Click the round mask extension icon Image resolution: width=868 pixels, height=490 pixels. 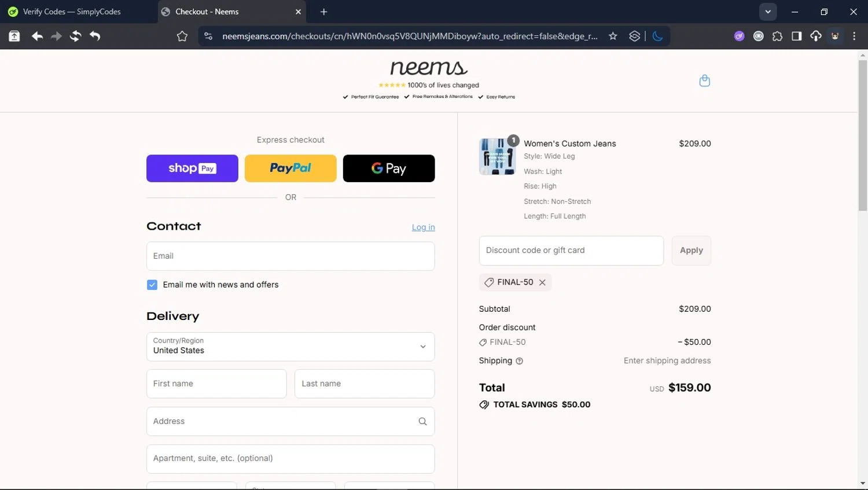click(x=758, y=36)
